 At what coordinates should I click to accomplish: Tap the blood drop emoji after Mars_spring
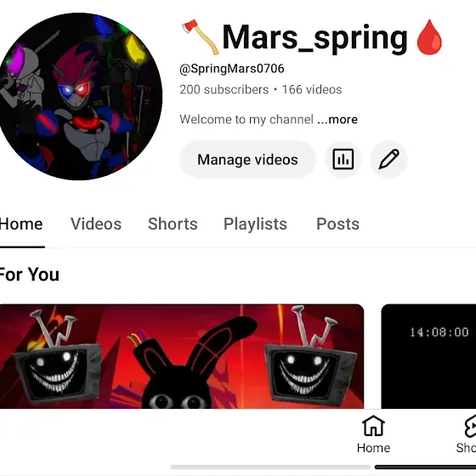point(429,37)
